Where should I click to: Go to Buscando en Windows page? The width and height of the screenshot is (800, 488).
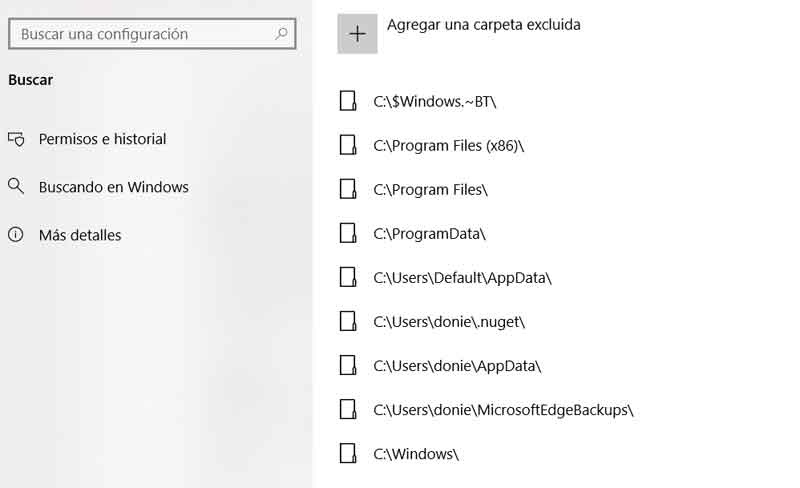click(x=113, y=187)
